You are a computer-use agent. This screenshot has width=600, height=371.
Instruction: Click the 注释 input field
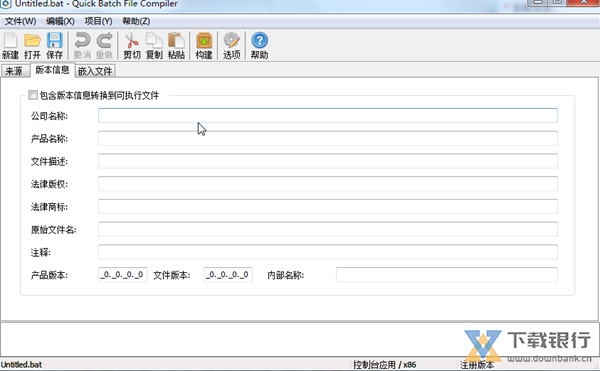(x=328, y=252)
